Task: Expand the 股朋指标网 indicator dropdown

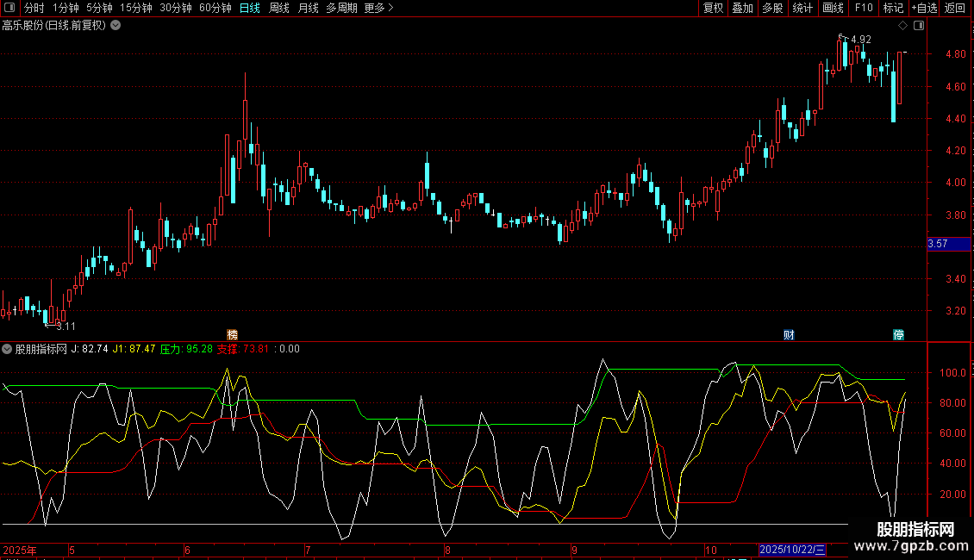Action: (x=8, y=349)
